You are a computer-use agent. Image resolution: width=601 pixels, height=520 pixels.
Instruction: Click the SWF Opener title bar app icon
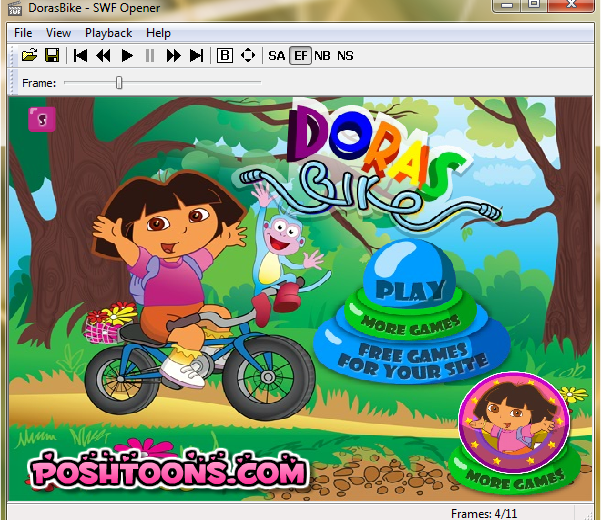tap(15, 8)
